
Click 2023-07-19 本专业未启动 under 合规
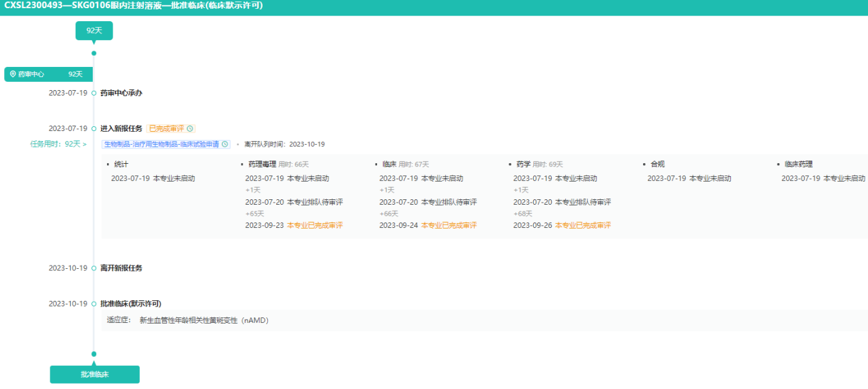(x=689, y=178)
